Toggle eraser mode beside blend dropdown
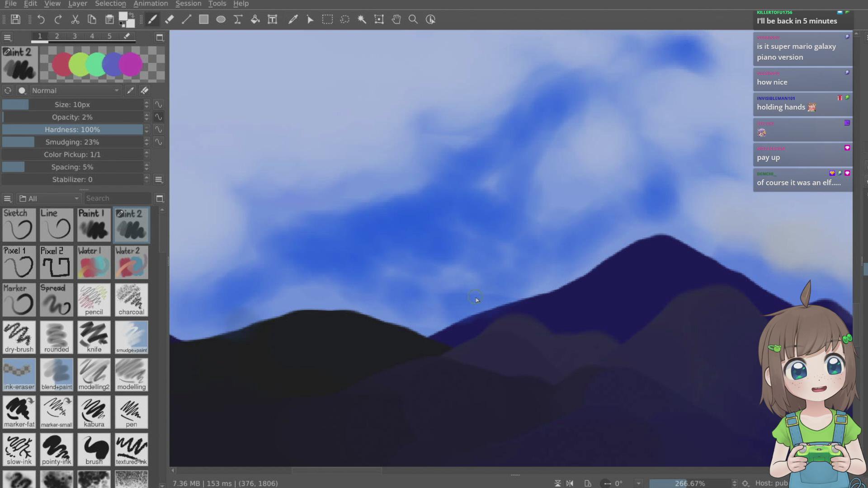The image size is (868, 488). 145,90
